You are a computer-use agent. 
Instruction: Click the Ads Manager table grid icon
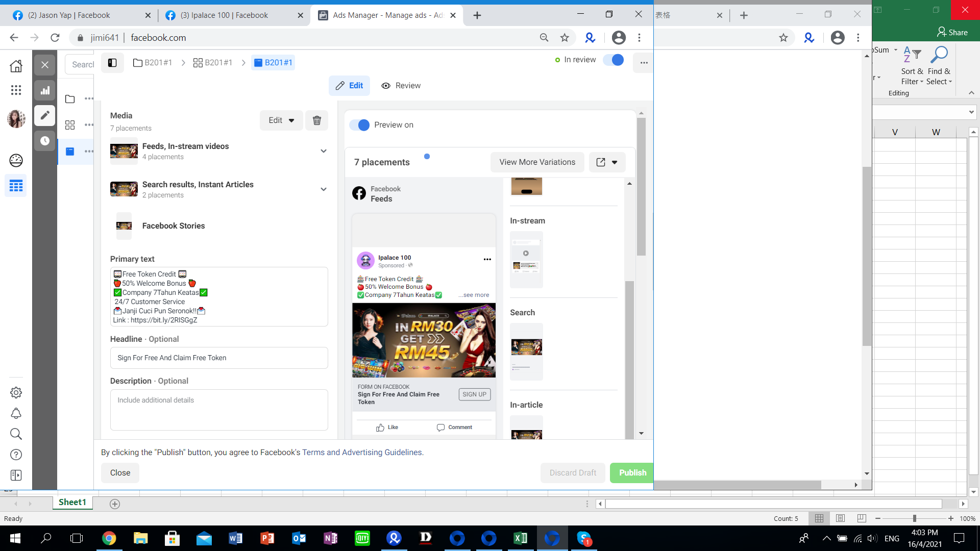pos(16,186)
